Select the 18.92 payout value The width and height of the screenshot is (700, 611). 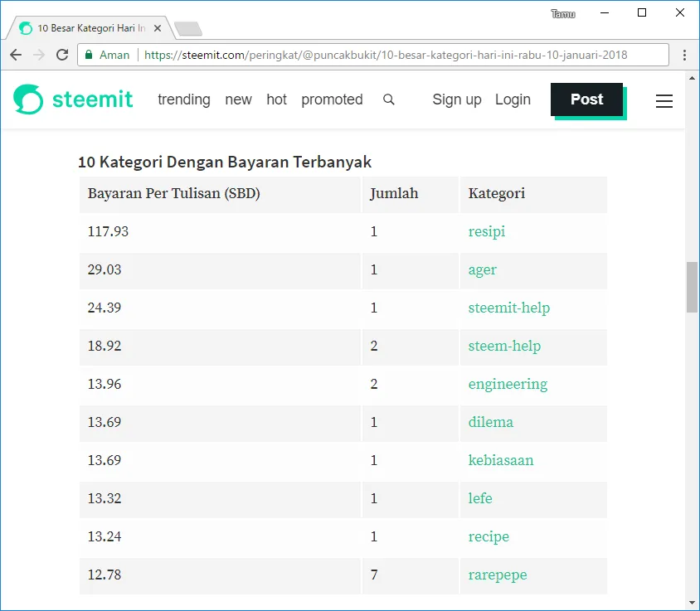tap(105, 346)
